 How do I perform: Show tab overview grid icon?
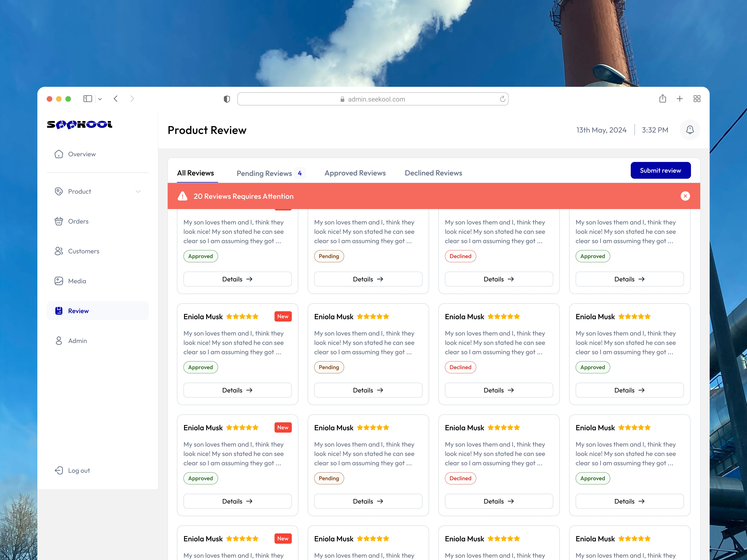click(697, 99)
